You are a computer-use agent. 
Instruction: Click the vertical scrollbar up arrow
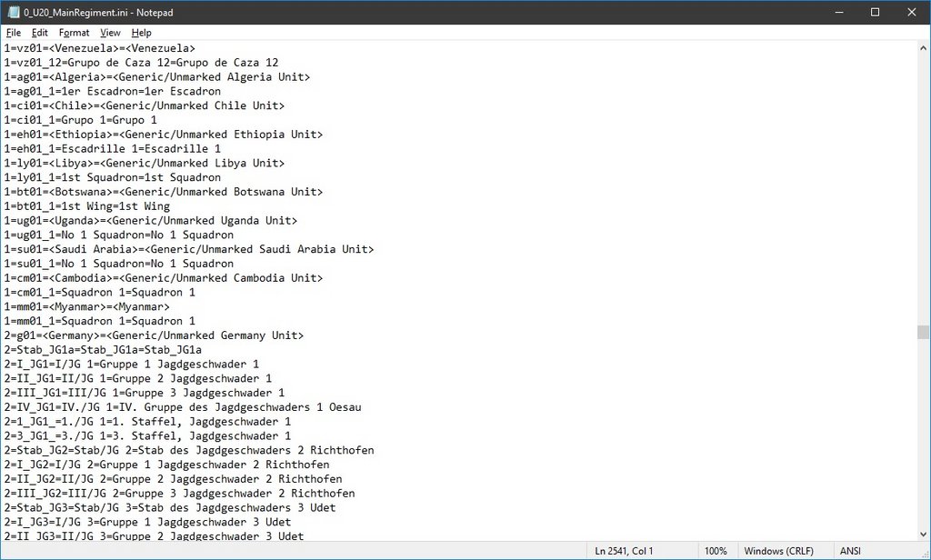tap(924, 48)
